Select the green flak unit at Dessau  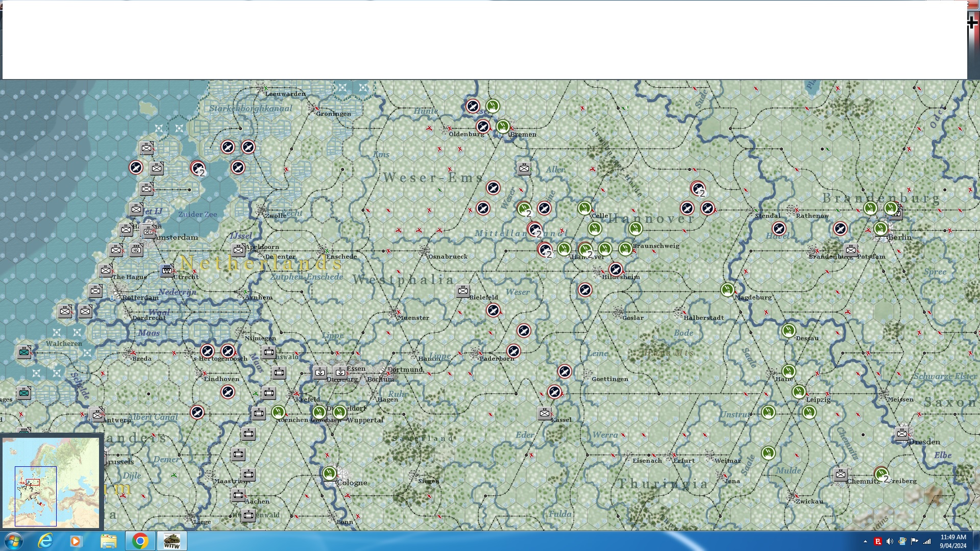click(789, 331)
